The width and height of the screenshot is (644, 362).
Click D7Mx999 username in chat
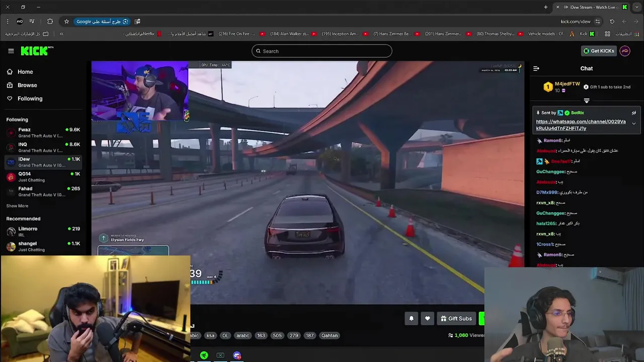[x=547, y=193]
